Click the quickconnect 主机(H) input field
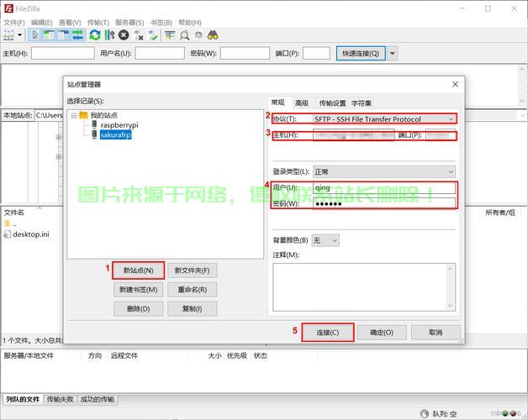This screenshot has width=528, height=420. (63, 53)
